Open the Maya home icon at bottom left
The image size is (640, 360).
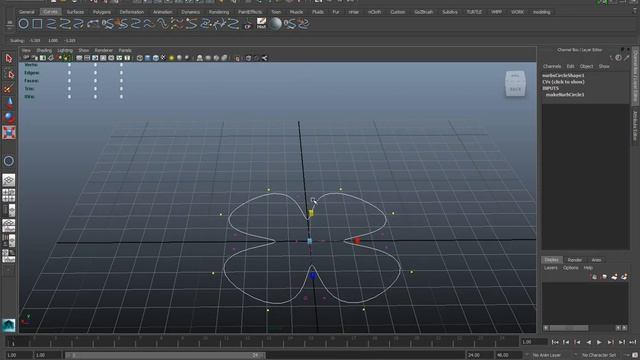(9, 325)
